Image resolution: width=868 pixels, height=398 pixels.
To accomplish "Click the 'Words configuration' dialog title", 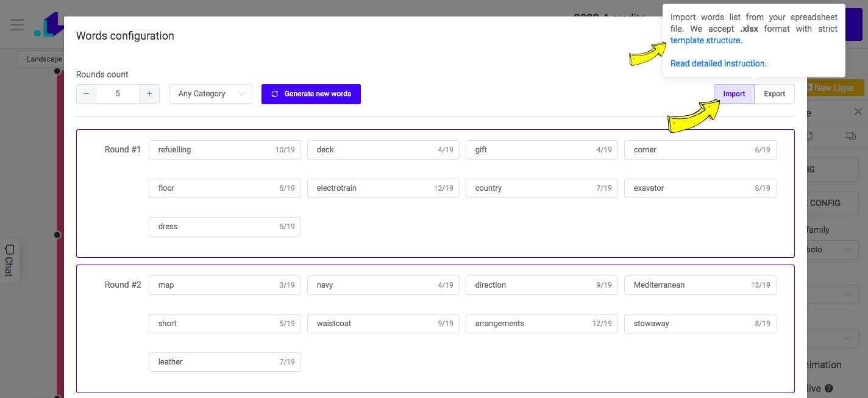I will tap(125, 36).
